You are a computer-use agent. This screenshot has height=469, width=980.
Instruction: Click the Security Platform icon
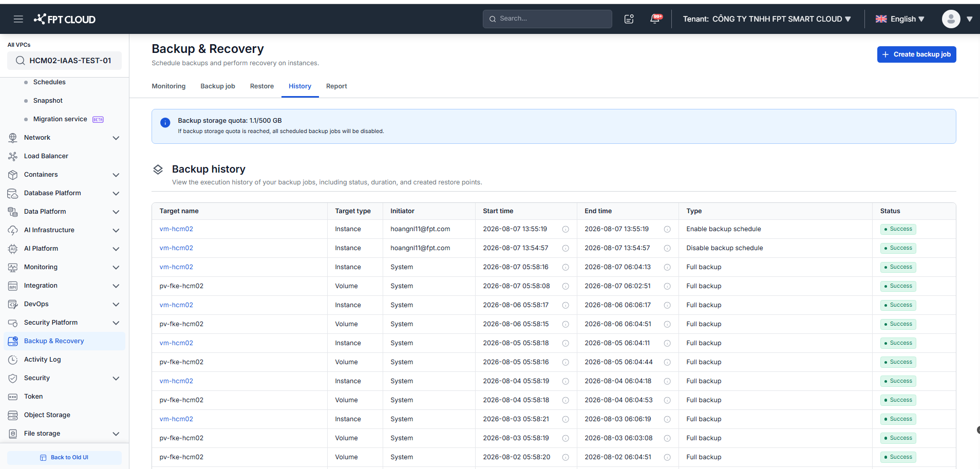pos(13,323)
